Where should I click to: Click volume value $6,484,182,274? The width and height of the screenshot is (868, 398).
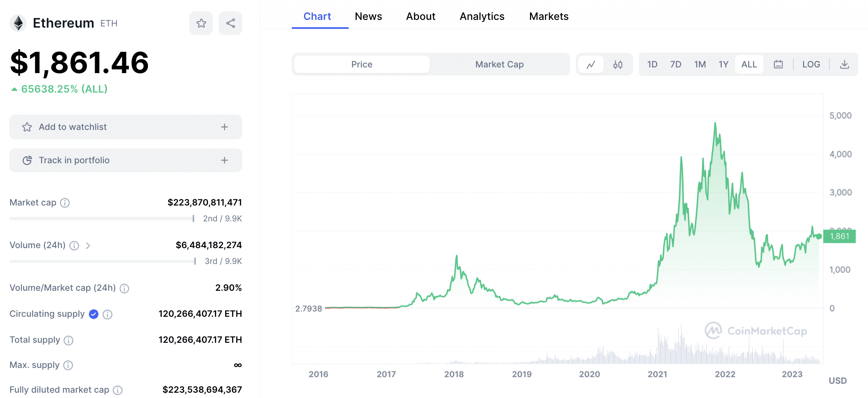tap(209, 245)
